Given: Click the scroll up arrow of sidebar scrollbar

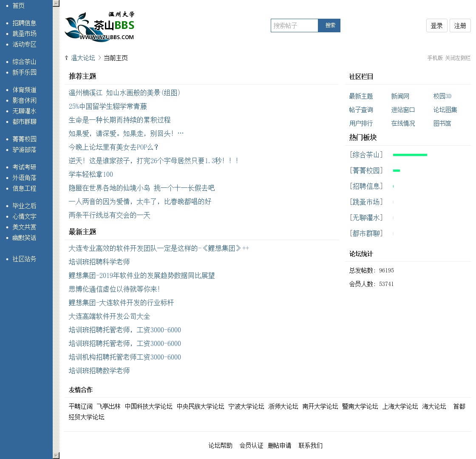Looking at the screenshot, I should [x=56, y=3].
